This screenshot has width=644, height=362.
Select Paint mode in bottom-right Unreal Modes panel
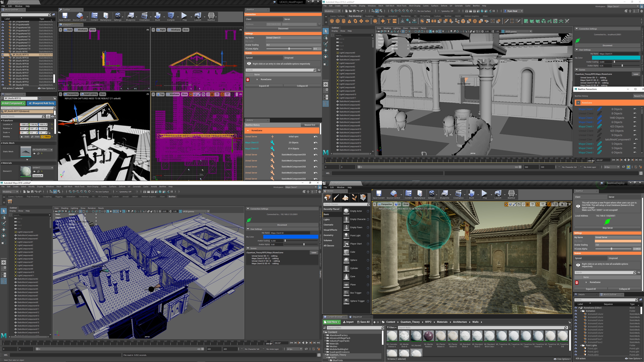tap(336, 198)
